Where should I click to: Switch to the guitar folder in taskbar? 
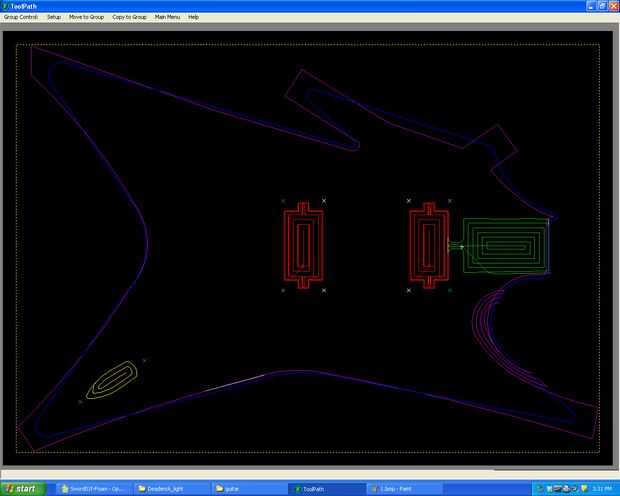[x=248, y=489]
